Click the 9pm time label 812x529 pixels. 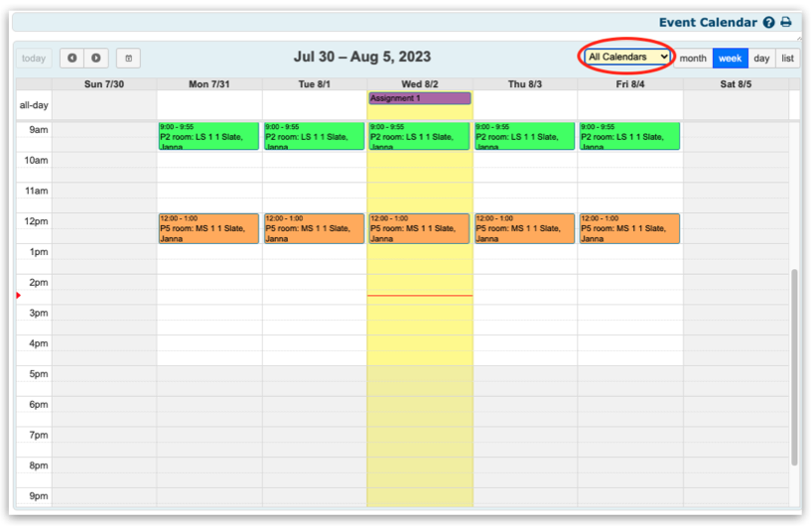39,496
